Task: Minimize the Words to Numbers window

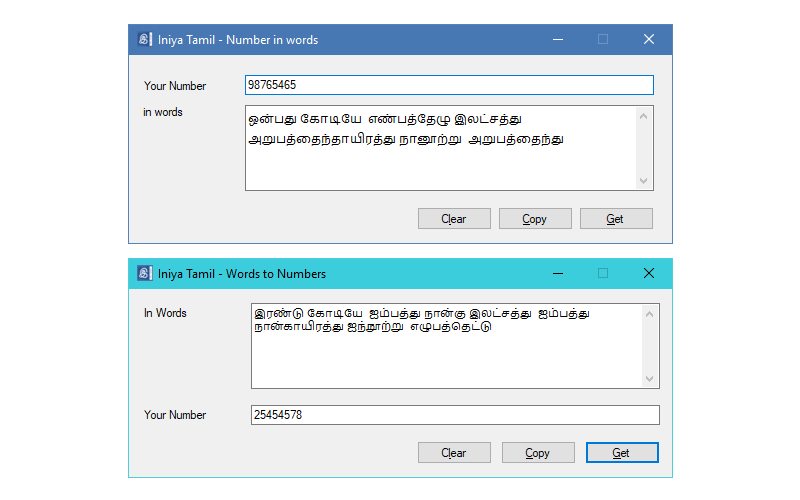Action: click(x=557, y=273)
